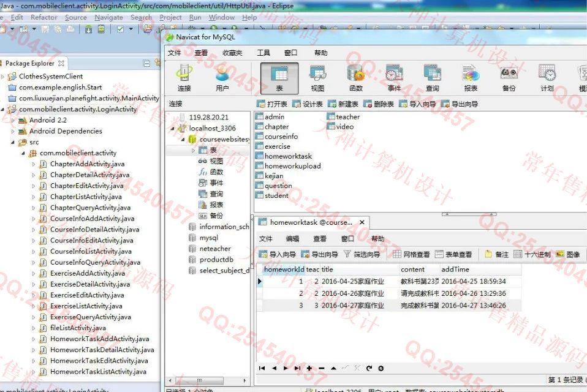The width and height of the screenshot is (587, 392).
Task: Click 图像 (Image) toolbar button
Action: (x=568, y=254)
